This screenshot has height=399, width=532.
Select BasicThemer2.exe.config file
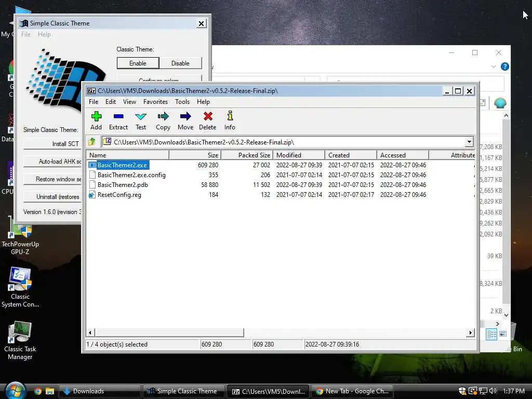coord(281,175)
